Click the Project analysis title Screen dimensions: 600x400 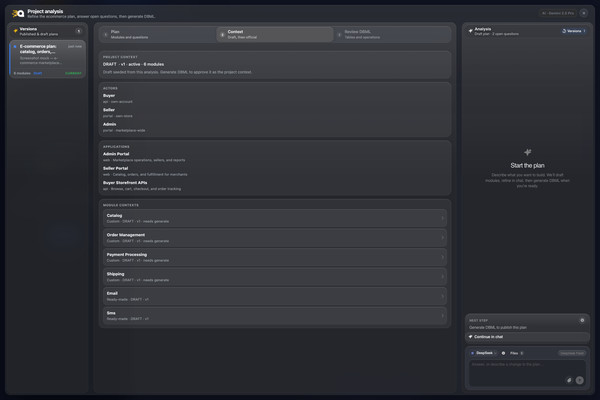[x=45, y=11]
